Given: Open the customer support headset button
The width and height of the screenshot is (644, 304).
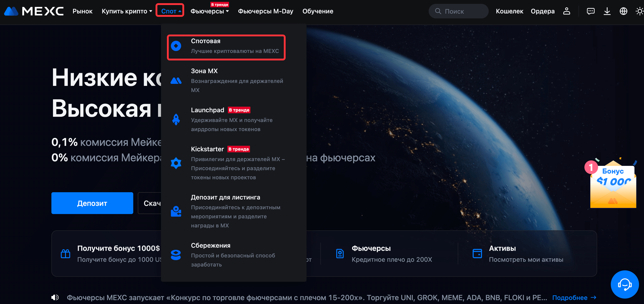Looking at the screenshot, I should point(624,284).
